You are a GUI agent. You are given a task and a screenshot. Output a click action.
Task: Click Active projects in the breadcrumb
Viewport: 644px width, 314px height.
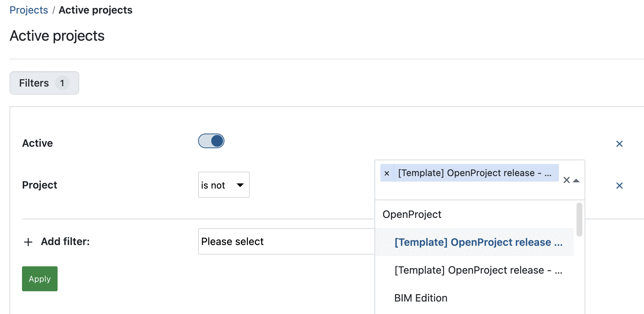tap(95, 10)
